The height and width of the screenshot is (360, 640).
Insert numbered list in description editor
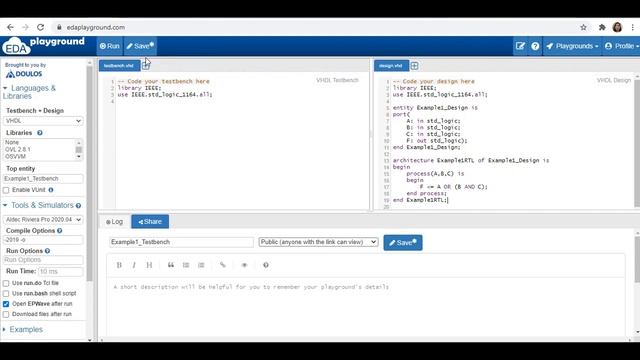pos(201,265)
